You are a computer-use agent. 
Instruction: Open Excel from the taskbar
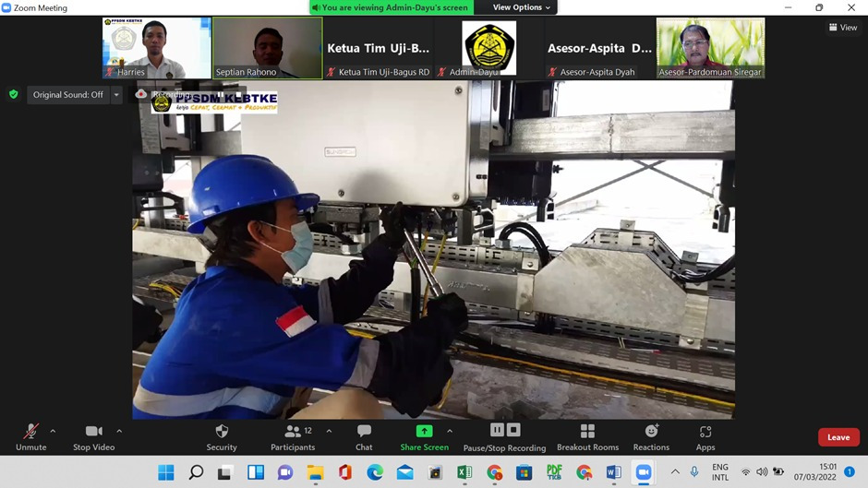coord(464,472)
